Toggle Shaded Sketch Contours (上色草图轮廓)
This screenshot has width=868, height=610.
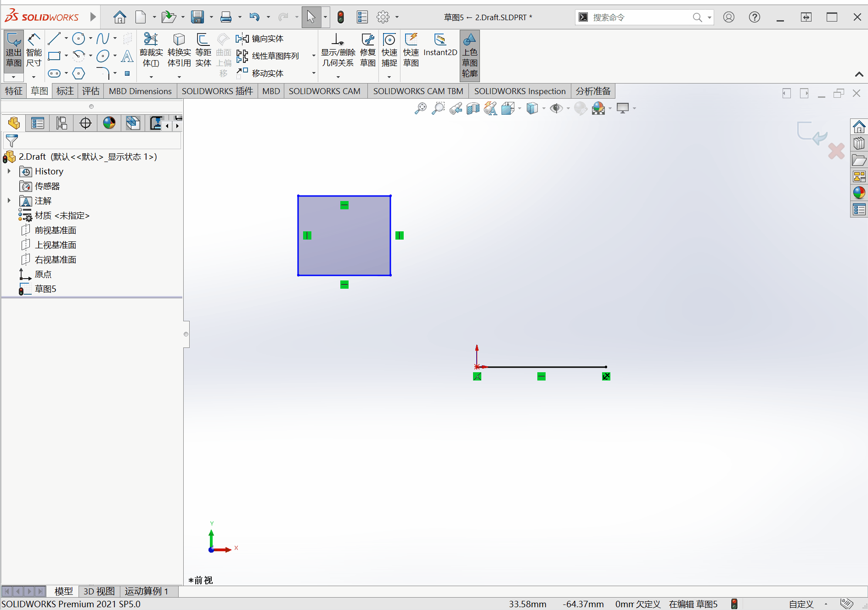click(x=469, y=55)
